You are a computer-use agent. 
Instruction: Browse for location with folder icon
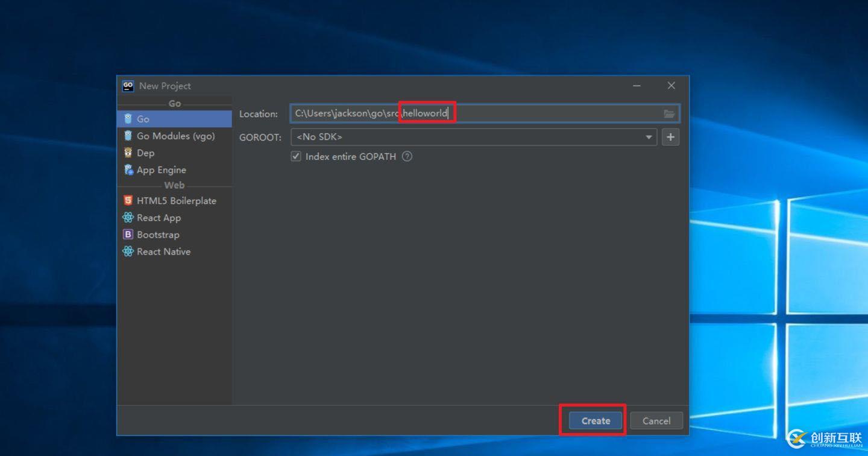(669, 113)
